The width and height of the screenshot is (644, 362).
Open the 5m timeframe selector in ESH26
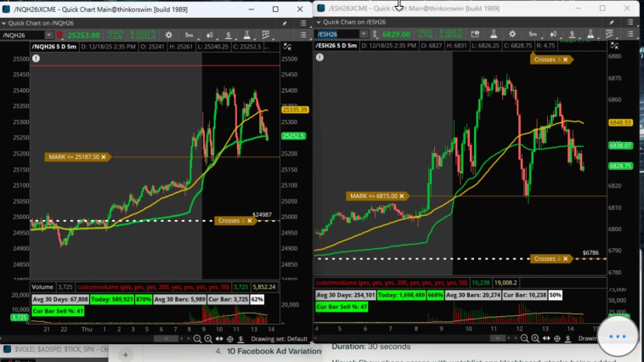533,34
